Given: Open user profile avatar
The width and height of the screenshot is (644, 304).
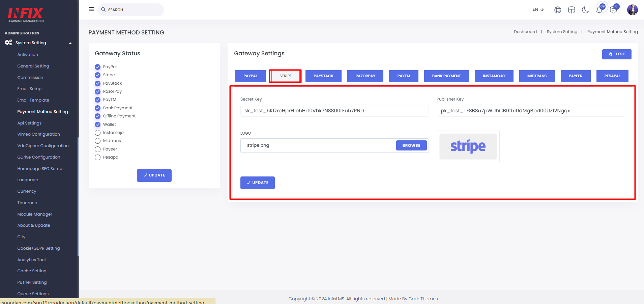Looking at the screenshot, I should pos(632,9).
